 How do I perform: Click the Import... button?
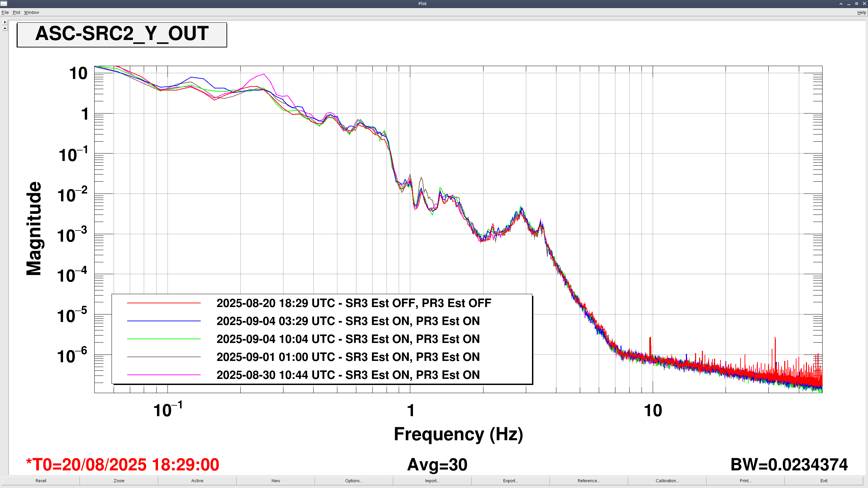(432, 481)
